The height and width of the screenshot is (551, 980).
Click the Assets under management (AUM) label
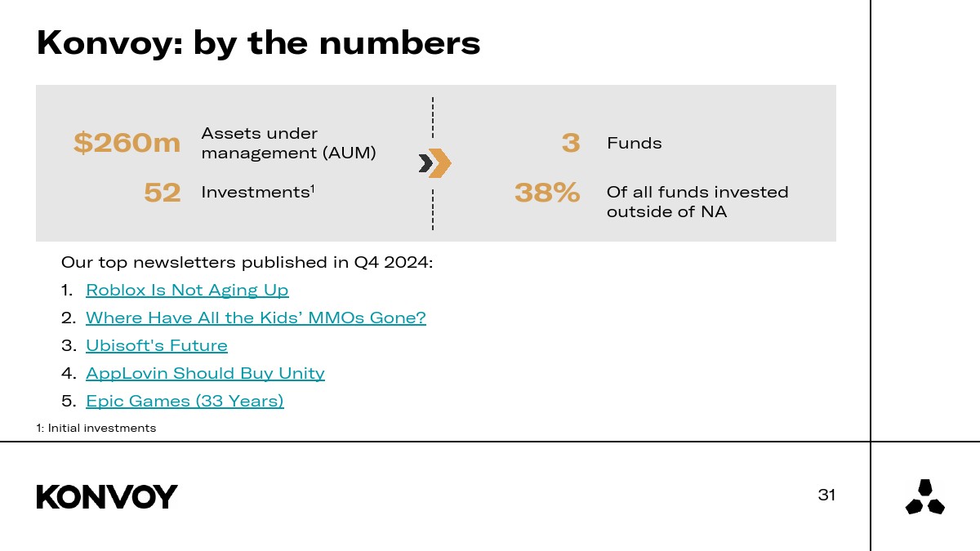point(288,143)
